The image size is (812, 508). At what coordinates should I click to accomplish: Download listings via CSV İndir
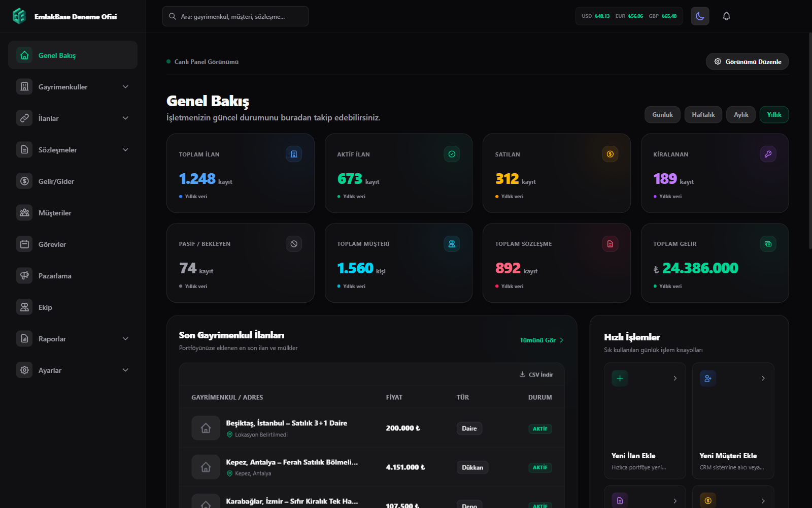[536, 374]
